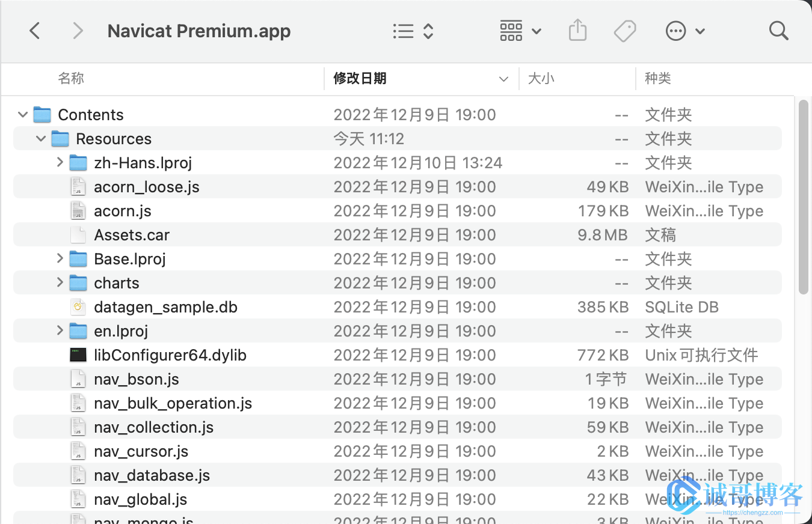Click the nav_cursor.js file name
Viewport: 812px width, 524px height.
141,451
